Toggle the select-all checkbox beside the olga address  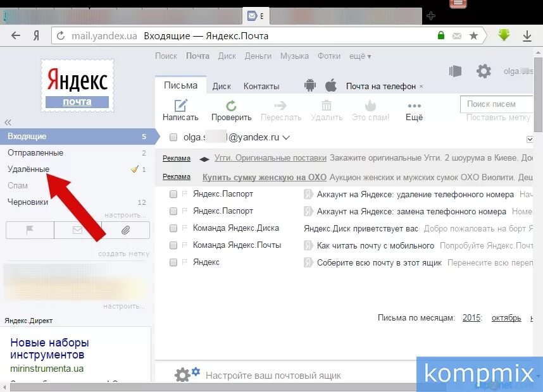click(173, 137)
